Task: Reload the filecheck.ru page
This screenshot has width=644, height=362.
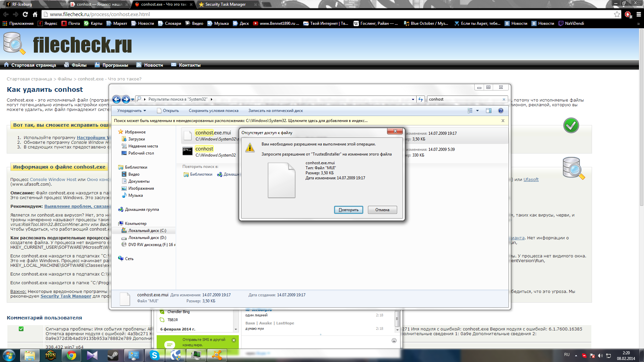Action: (x=25, y=14)
